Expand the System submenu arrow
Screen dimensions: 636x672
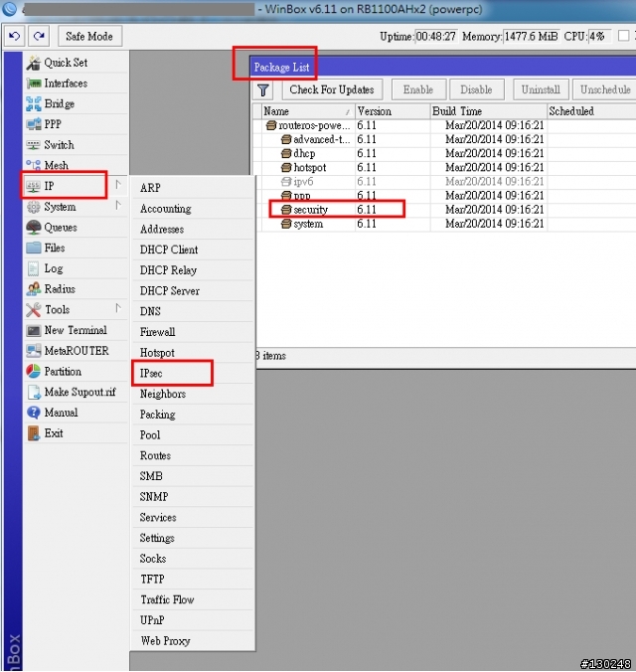pyautogui.click(x=118, y=206)
